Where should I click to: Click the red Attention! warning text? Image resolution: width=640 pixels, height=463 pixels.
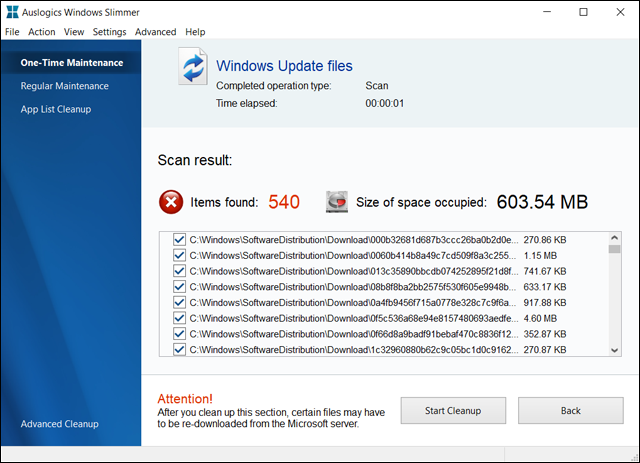point(185,398)
